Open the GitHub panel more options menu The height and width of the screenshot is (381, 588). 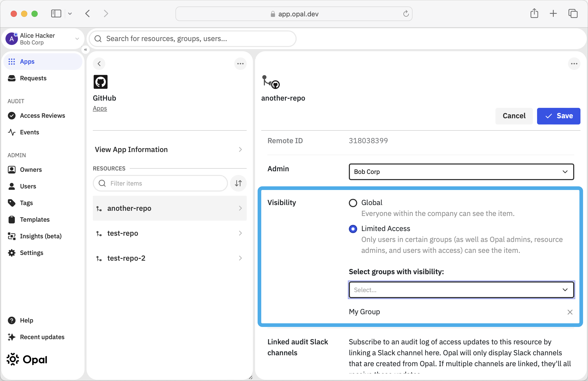click(x=240, y=64)
